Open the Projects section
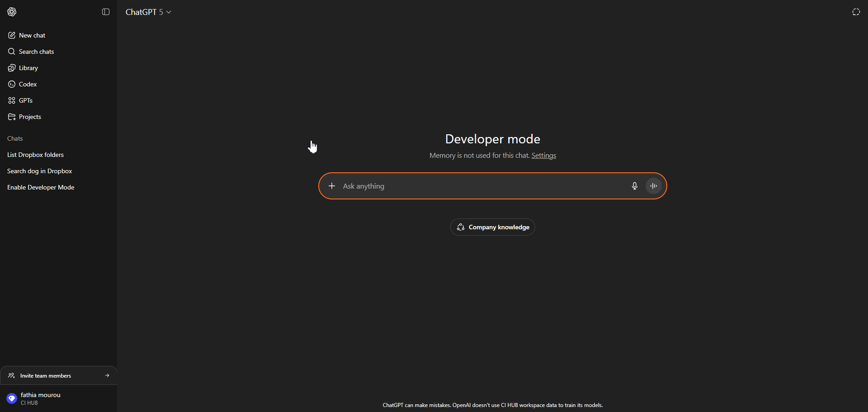This screenshot has width=868, height=412. click(30, 117)
